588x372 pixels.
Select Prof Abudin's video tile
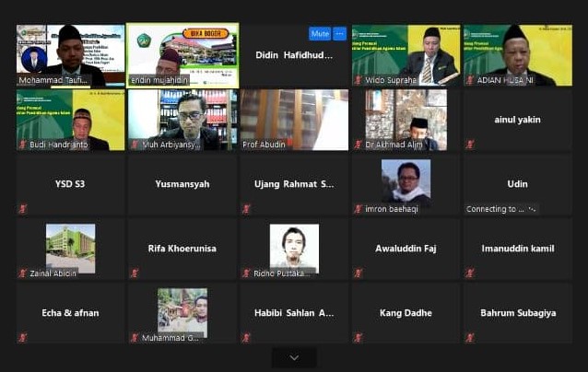pos(294,118)
